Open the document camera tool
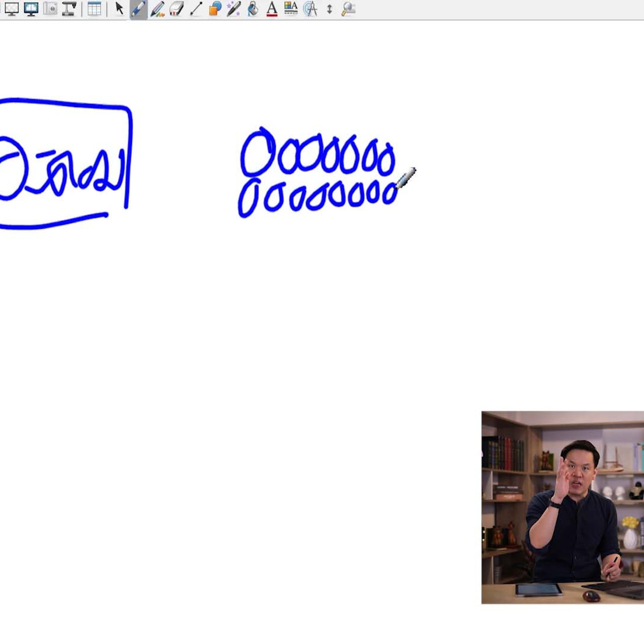644x644 pixels. pyautogui.click(x=69, y=9)
